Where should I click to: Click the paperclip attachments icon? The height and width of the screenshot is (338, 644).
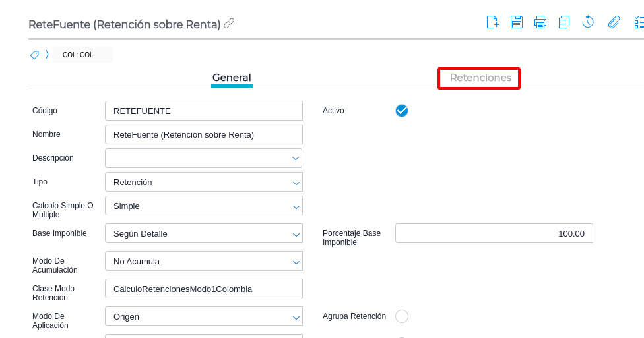[614, 22]
